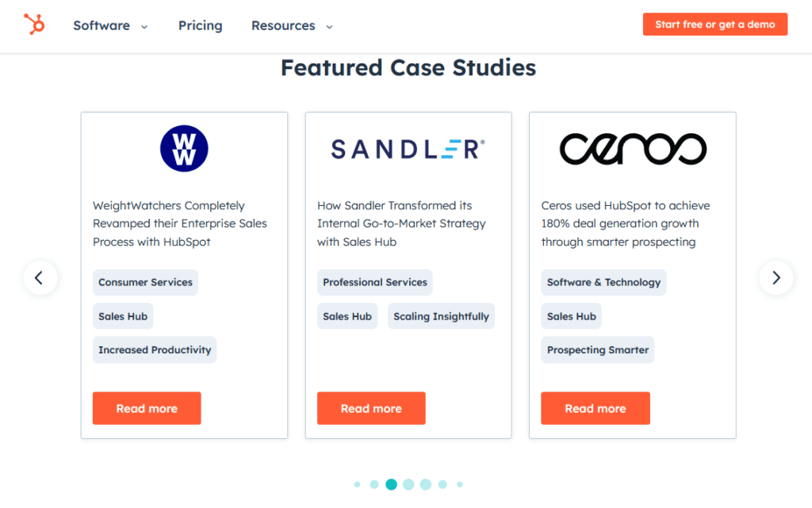The width and height of the screenshot is (812, 508).
Task: Select the Consumer Services tag
Action: coord(145,282)
